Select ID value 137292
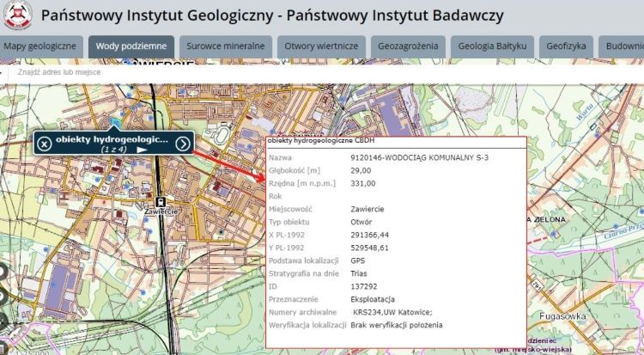The image size is (644, 355). [x=363, y=287]
